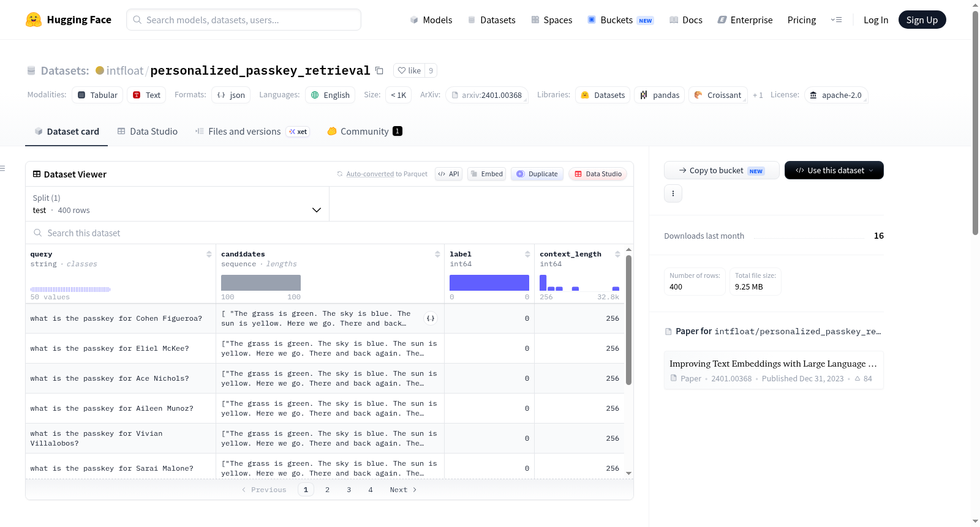
Task: Duplicate this dataset
Action: (x=537, y=174)
